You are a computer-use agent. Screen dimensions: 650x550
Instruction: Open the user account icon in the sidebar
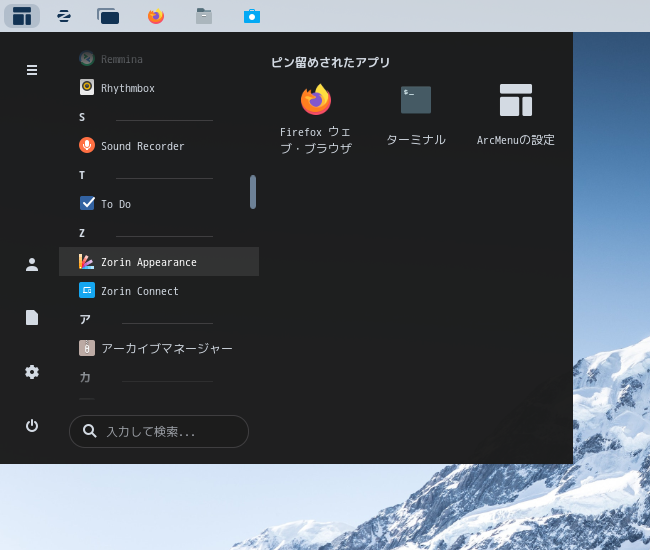click(x=32, y=264)
